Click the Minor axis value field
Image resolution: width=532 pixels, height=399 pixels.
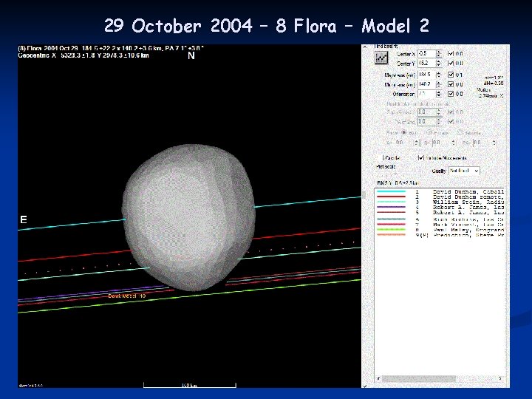pos(425,84)
